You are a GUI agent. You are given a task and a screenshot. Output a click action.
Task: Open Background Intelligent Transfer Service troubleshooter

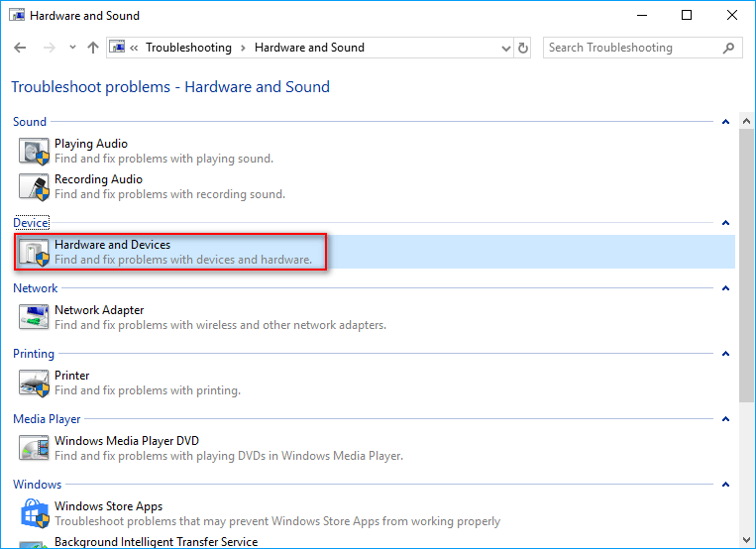pyautogui.click(x=157, y=542)
